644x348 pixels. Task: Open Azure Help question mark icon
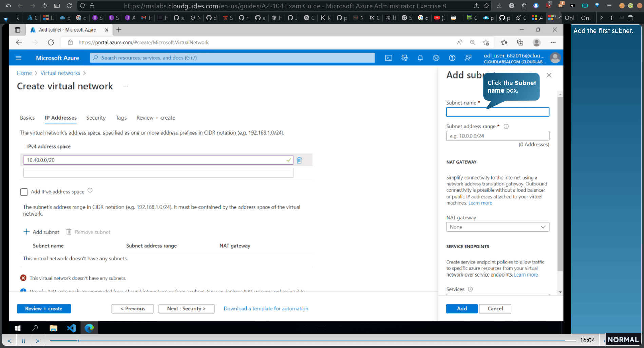coord(452,58)
